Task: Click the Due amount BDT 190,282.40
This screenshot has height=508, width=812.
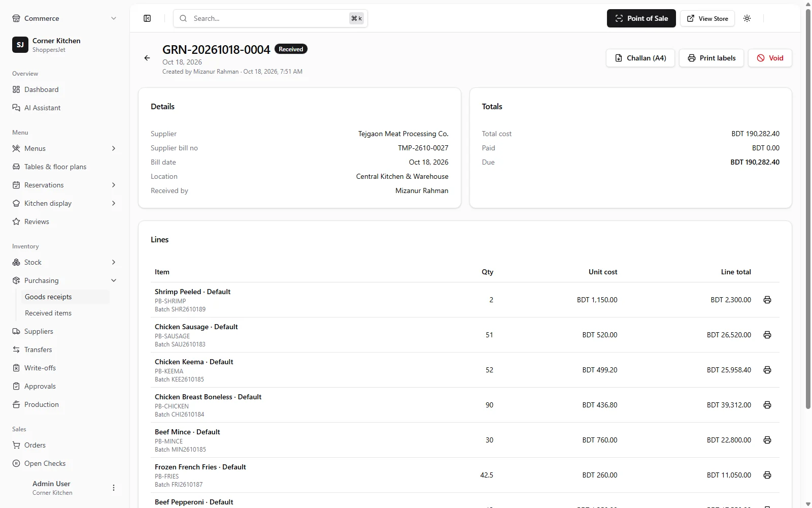Action: [755, 162]
